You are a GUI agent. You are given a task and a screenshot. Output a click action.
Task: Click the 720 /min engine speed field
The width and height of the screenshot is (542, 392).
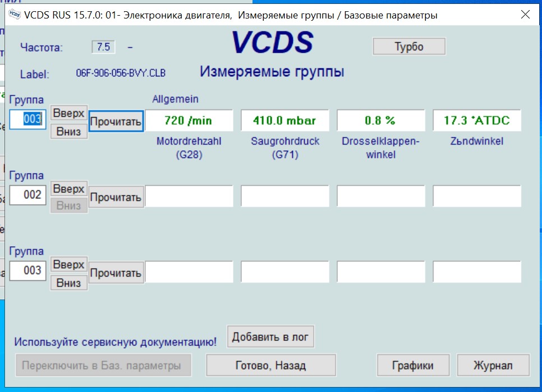tap(189, 121)
